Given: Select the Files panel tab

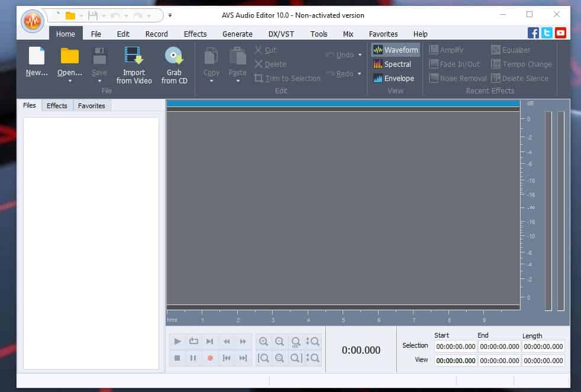Looking at the screenshot, I should [x=30, y=105].
